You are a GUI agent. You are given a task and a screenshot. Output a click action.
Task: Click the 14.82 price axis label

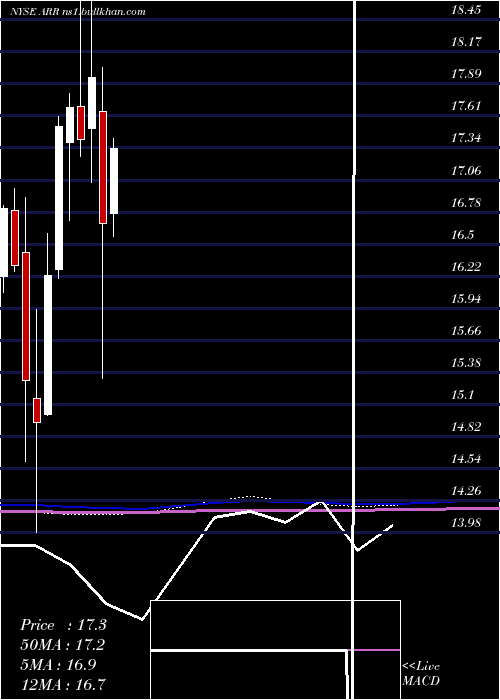[466, 427]
